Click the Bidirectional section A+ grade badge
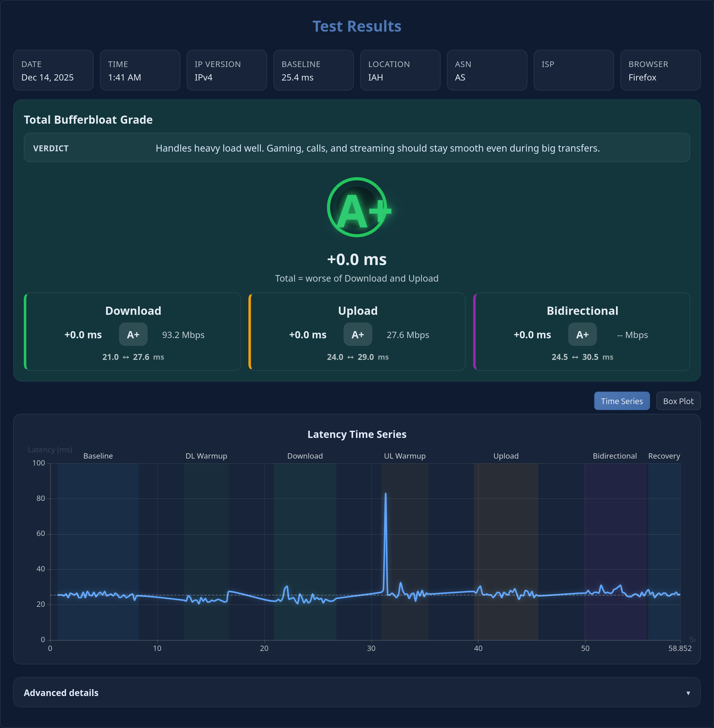Viewport: 714px width, 728px height. click(582, 334)
